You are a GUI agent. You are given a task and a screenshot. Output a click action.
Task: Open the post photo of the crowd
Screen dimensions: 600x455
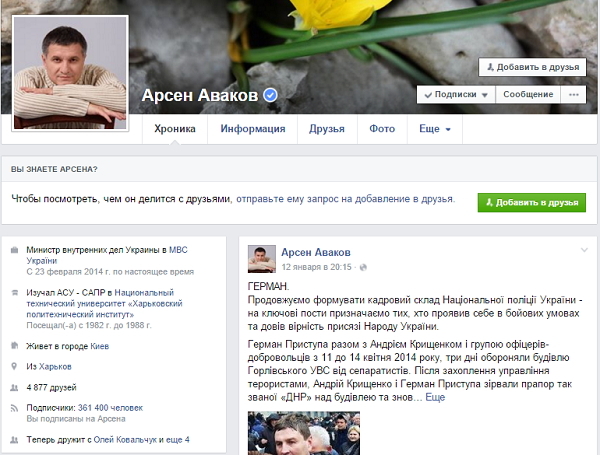pos(304,433)
